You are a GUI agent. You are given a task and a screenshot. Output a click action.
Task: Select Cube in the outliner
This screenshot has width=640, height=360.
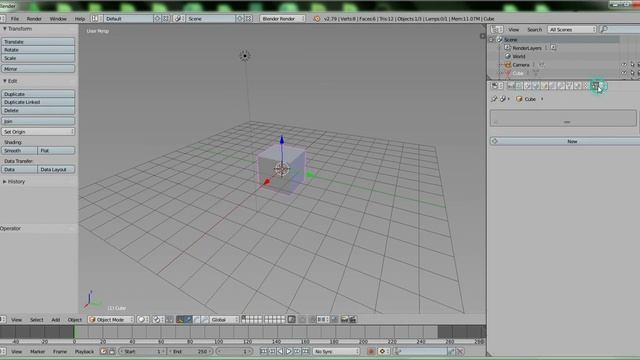pos(518,73)
